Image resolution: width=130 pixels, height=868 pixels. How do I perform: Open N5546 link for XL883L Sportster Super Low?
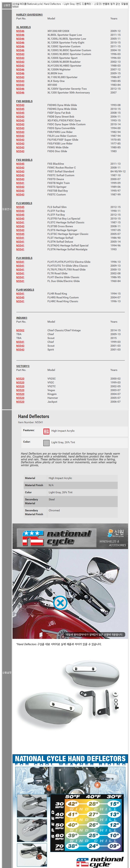pos(20,35)
